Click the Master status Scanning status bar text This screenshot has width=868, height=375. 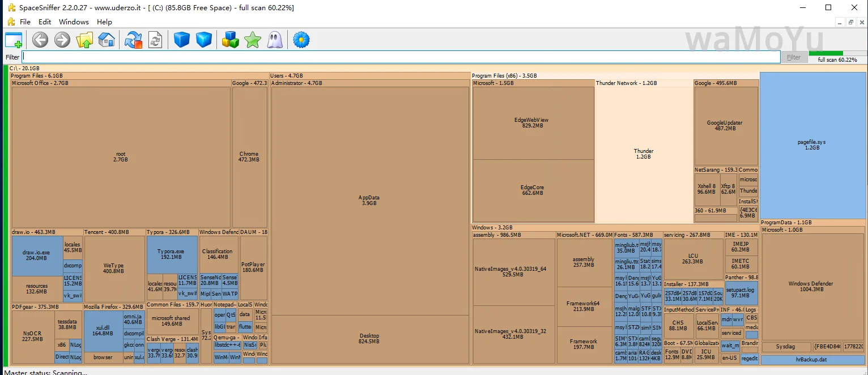(46, 373)
